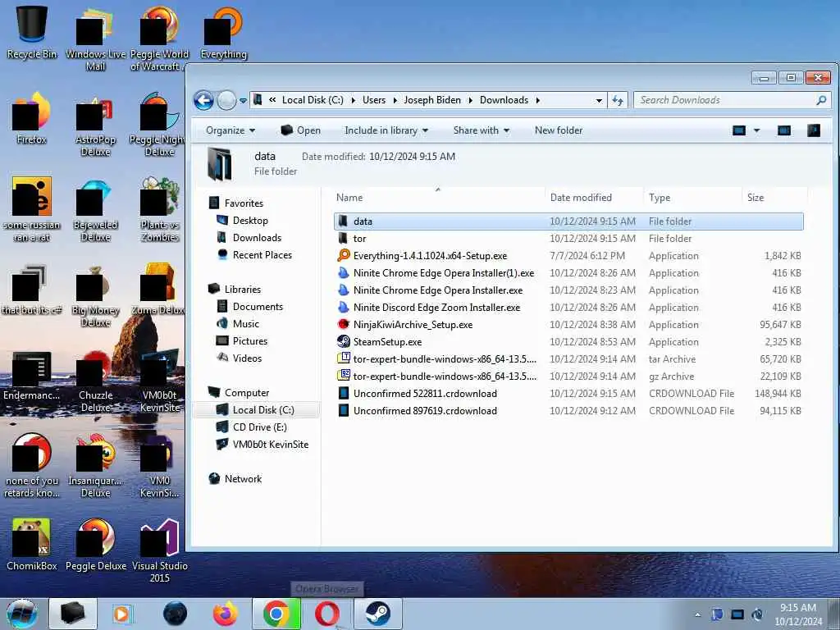Select Ninite Chrome Edge Opera Installer.exe file
The height and width of the screenshot is (630, 840).
coord(438,290)
